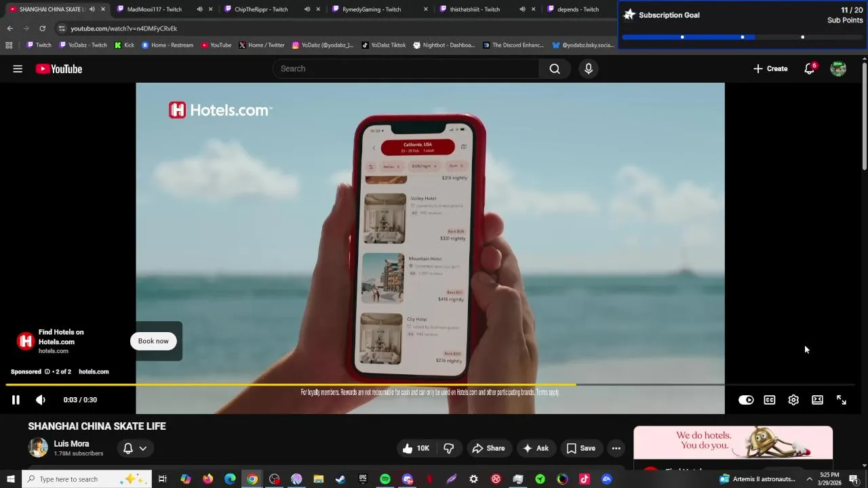This screenshot has height=488, width=868.
Task: Like the video with 10K likes
Action: click(x=416, y=448)
